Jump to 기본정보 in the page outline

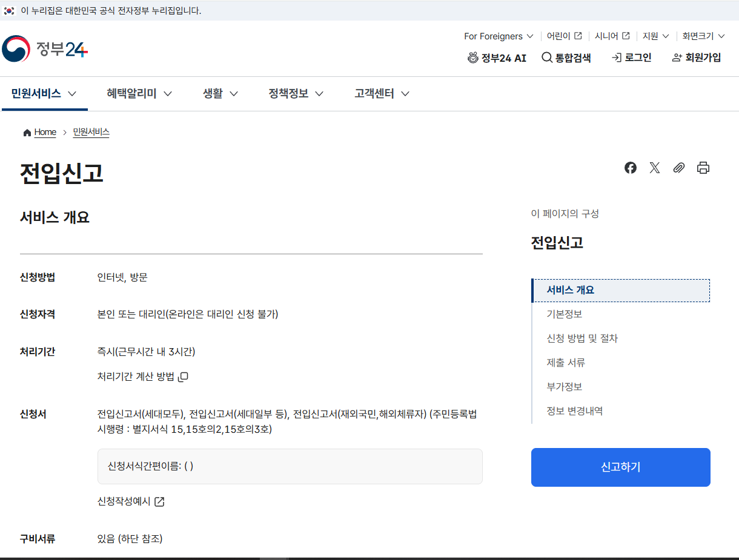[x=563, y=314]
